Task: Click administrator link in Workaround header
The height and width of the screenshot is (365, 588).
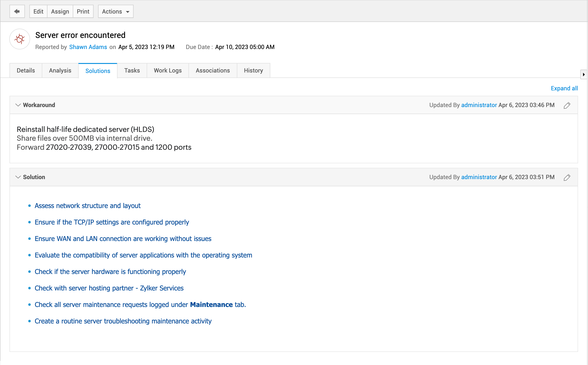Action: click(479, 105)
